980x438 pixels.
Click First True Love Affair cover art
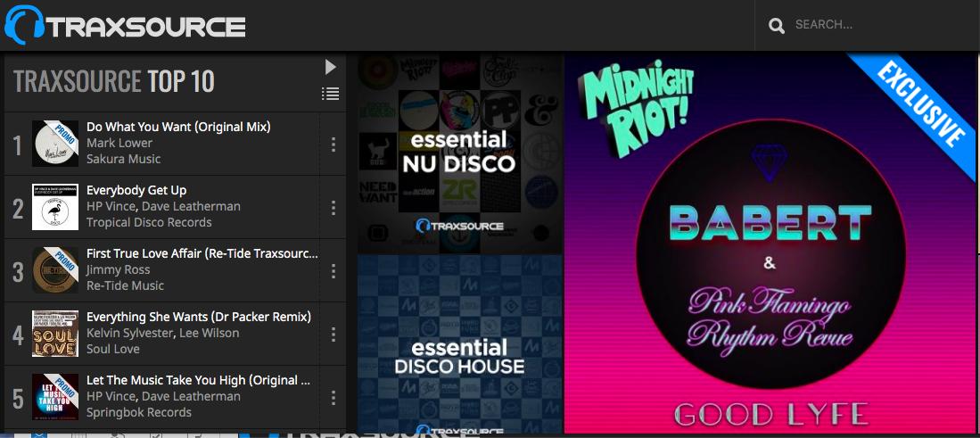coord(55,270)
